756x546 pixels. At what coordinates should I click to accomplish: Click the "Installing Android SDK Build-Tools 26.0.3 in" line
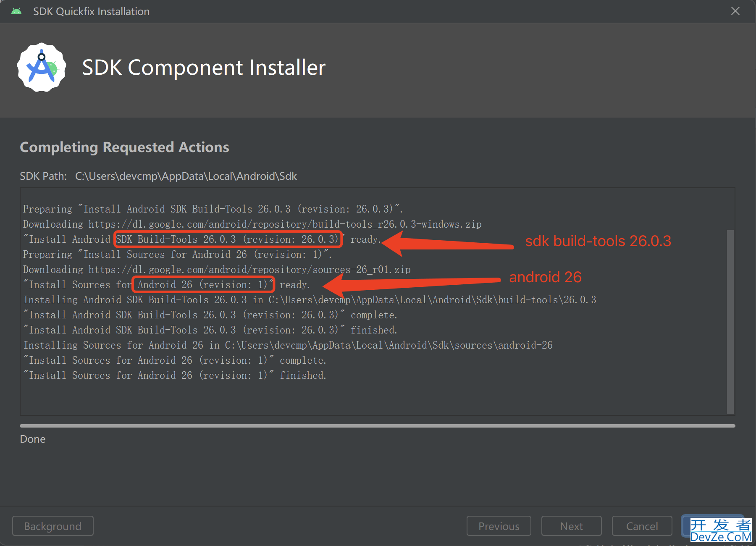[310, 300]
